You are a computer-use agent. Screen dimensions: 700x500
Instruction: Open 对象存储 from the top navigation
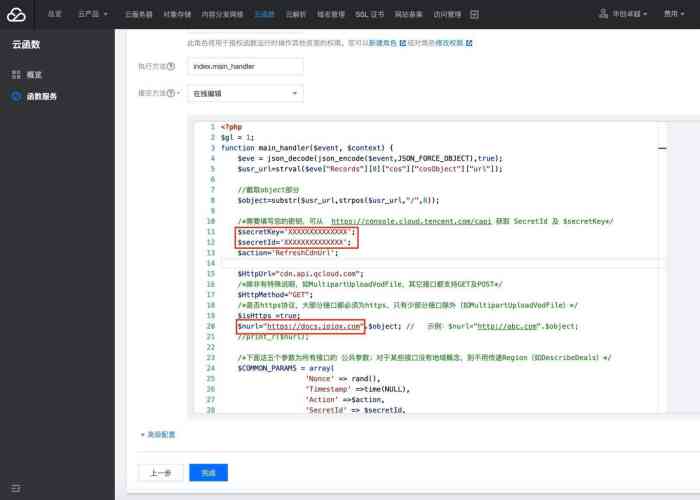point(177,14)
